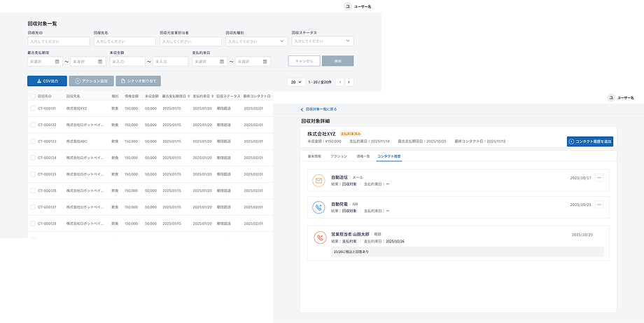Click the mail icon on 自動送信 entry
This screenshot has width=644, height=323.
(318, 181)
